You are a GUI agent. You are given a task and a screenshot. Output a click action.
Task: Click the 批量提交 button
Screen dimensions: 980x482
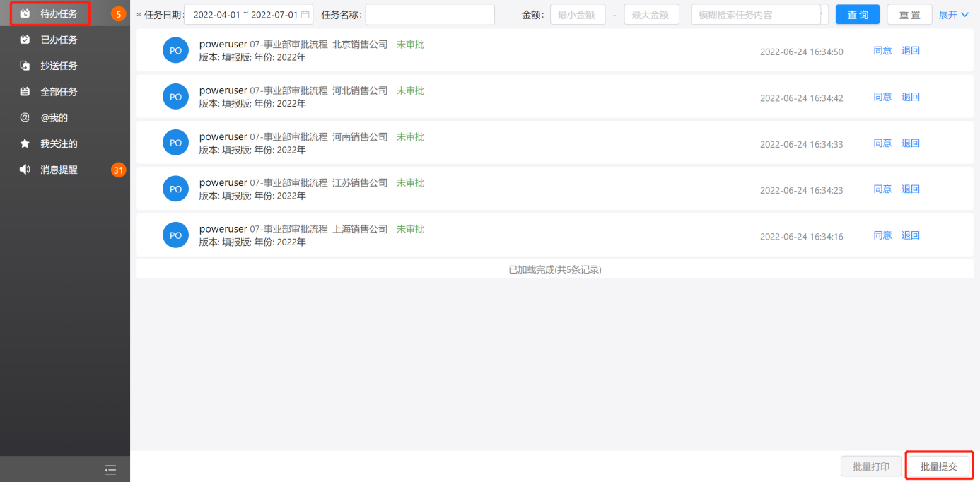[x=938, y=466]
